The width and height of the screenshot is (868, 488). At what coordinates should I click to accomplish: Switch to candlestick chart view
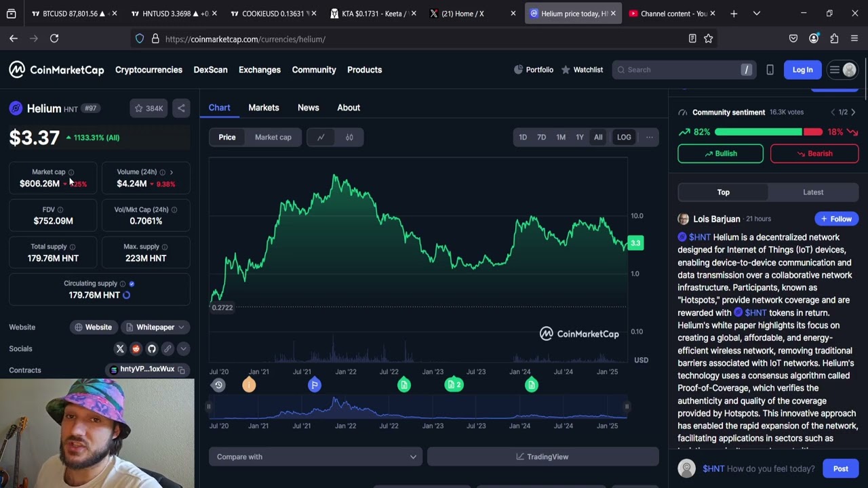349,138
